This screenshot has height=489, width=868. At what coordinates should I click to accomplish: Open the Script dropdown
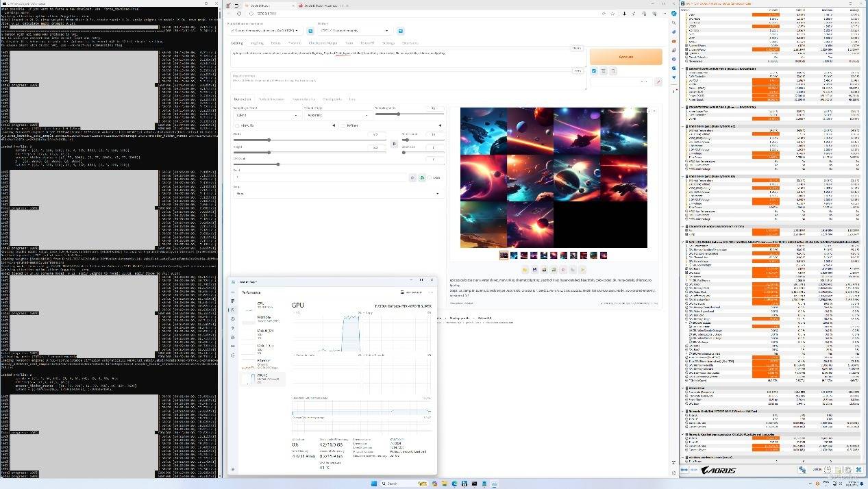click(338, 194)
